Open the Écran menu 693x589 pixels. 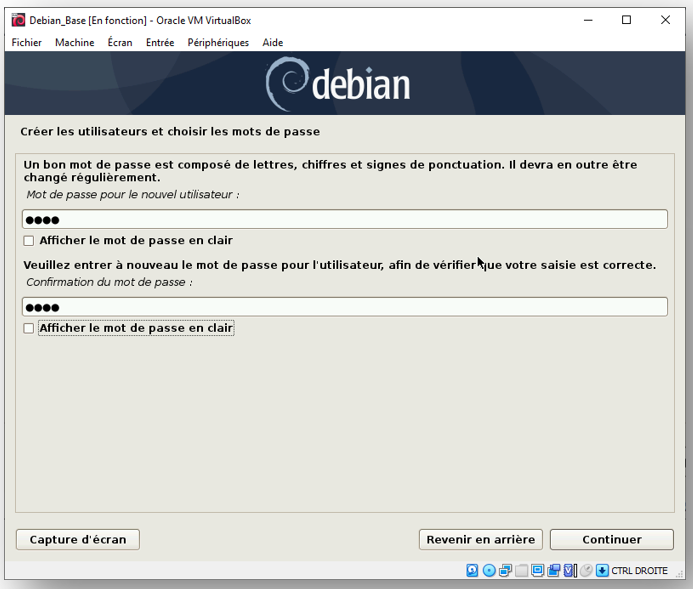[120, 43]
